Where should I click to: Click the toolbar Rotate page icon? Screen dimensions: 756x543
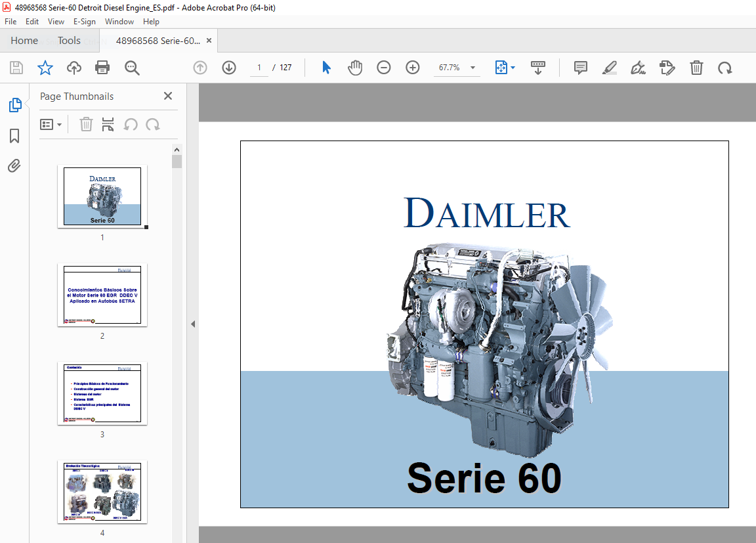(724, 68)
